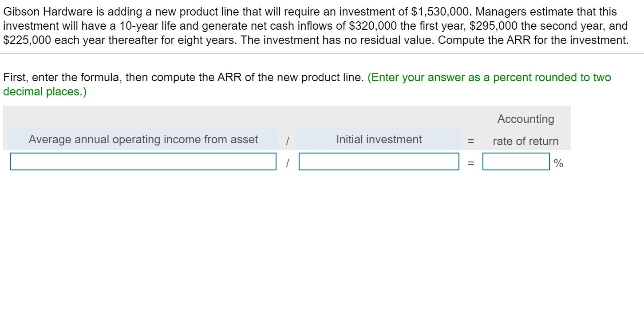This screenshot has height=311, width=644.
Task: Click the division slash between the input boxes
Action: 288,164
